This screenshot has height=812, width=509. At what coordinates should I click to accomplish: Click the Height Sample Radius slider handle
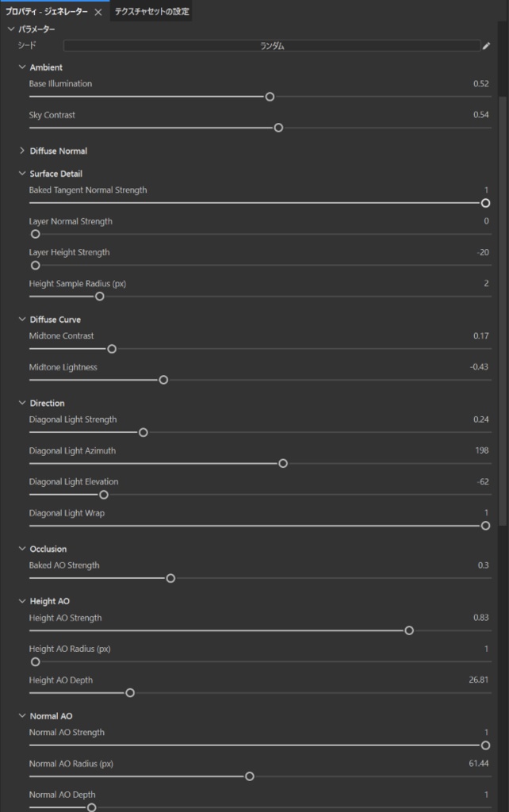(x=99, y=297)
